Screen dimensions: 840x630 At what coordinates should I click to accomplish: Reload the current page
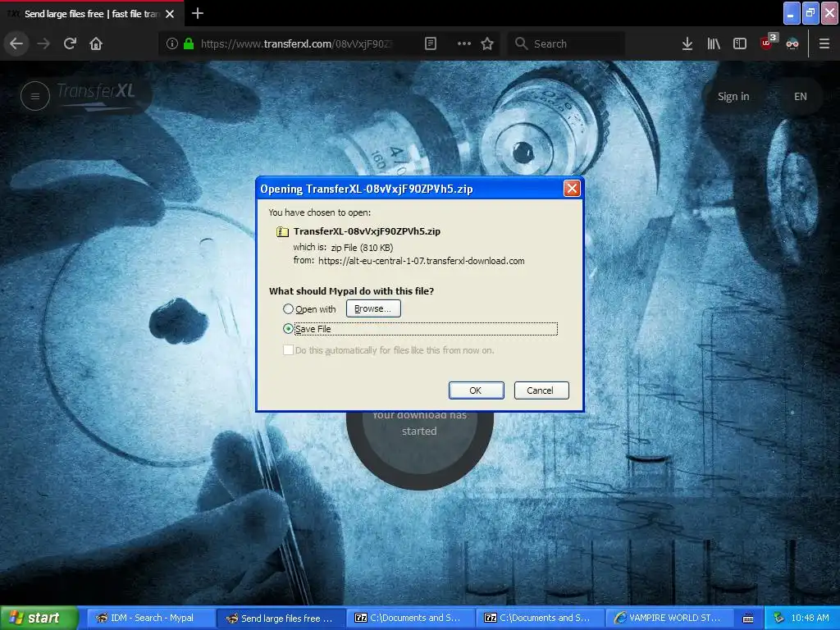point(70,43)
